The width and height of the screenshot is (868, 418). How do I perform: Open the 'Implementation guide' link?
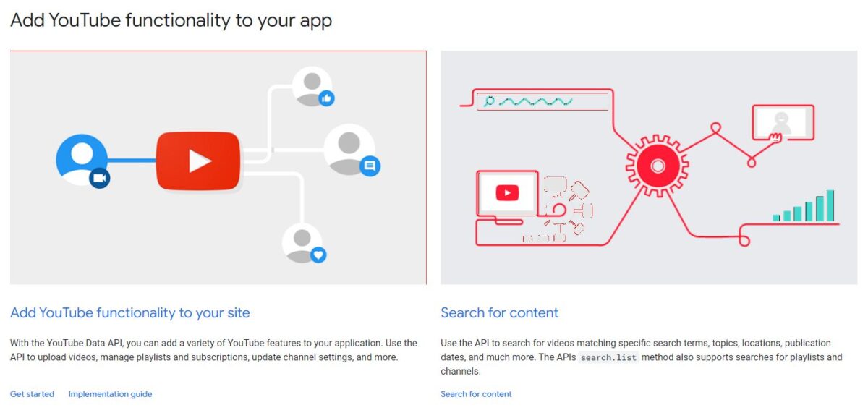point(110,394)
